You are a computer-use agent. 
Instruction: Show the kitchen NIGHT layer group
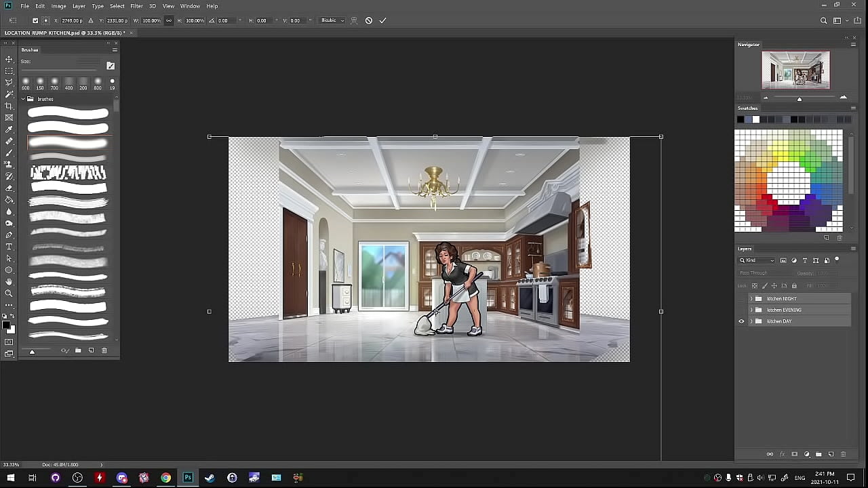pos(741,299)
